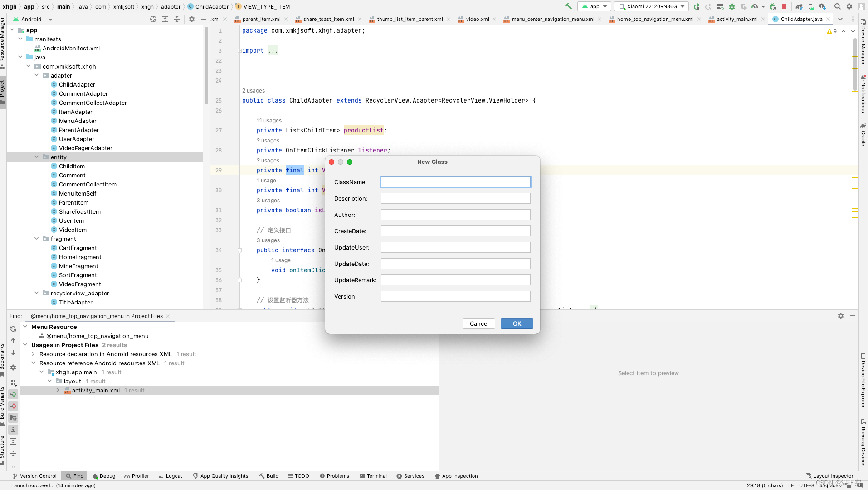Stop the running app with red square
The image size is (868, 490).
tap(784, 6)
